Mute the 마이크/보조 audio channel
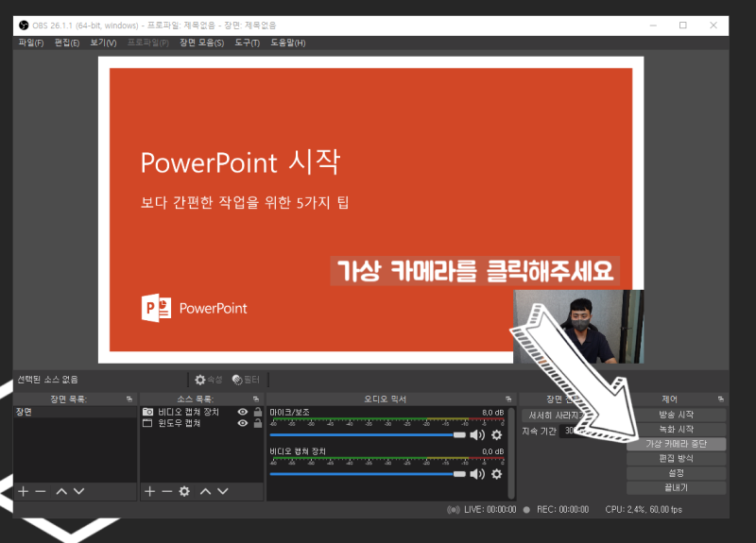The width and height of the screenshot is (756, 543). 477,435
